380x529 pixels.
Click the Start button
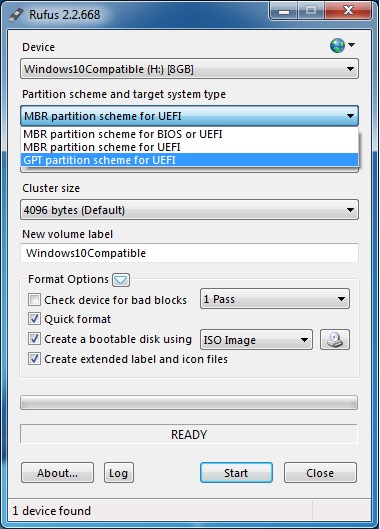236,473
